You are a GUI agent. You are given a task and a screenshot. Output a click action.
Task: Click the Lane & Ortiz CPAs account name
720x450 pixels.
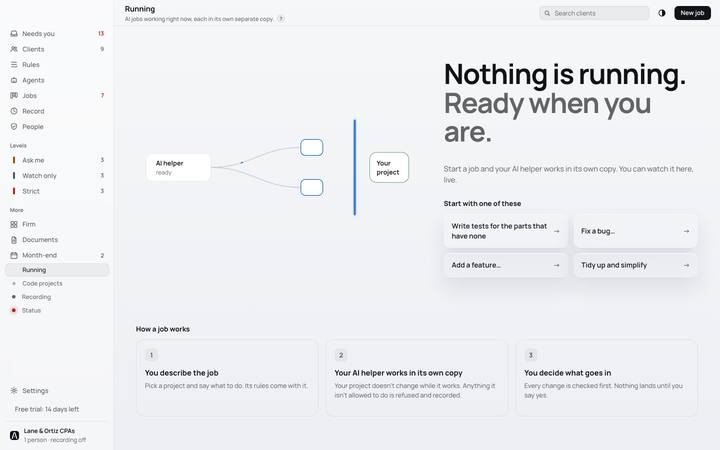[49, 431]
